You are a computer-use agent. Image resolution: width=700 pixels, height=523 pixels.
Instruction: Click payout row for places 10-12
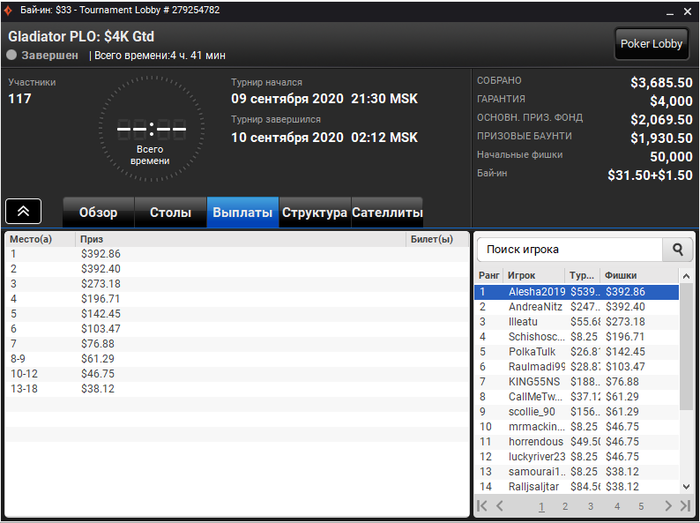click(237, 374)
